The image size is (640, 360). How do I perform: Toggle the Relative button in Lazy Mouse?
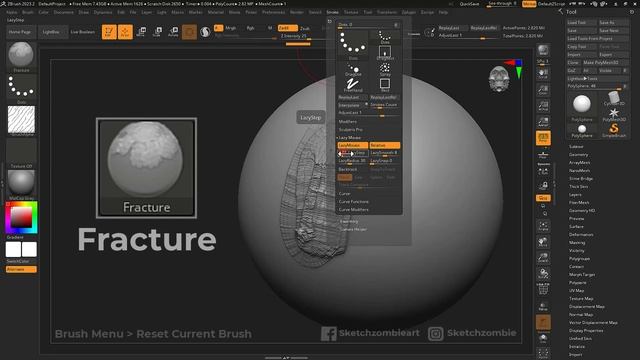(384, 145)
